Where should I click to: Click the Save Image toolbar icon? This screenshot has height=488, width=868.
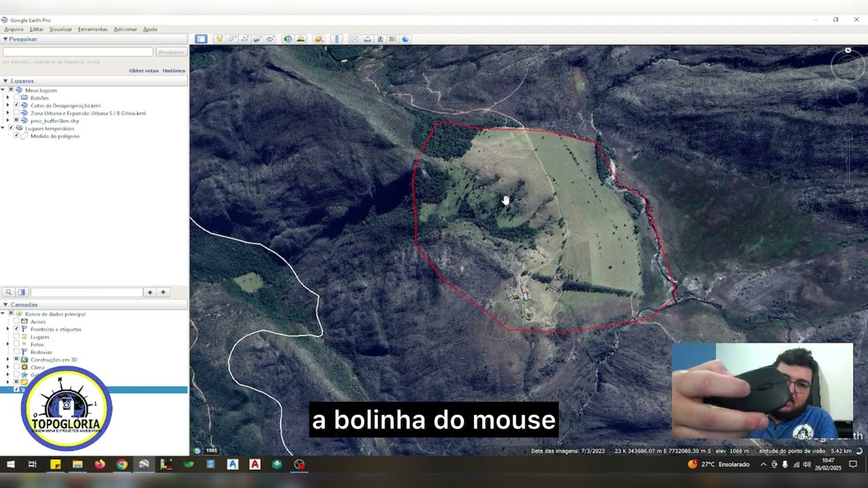(380, 39)
